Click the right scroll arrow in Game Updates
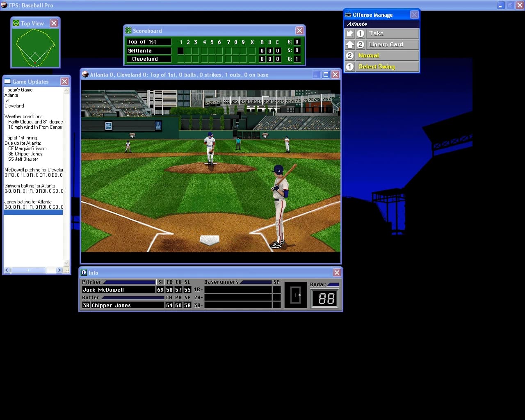This screenshot has height=420, width=525. pos(59,270)
